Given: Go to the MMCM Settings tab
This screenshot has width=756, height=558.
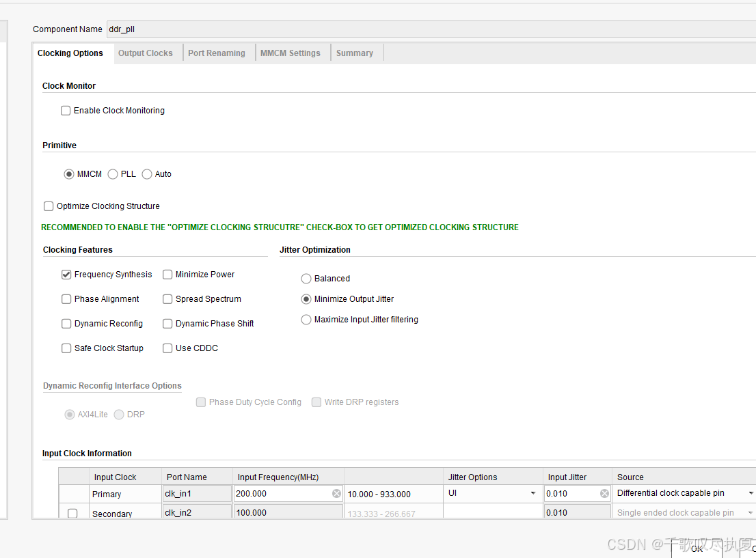Looking at the screenshot, I should coord(291,53).
